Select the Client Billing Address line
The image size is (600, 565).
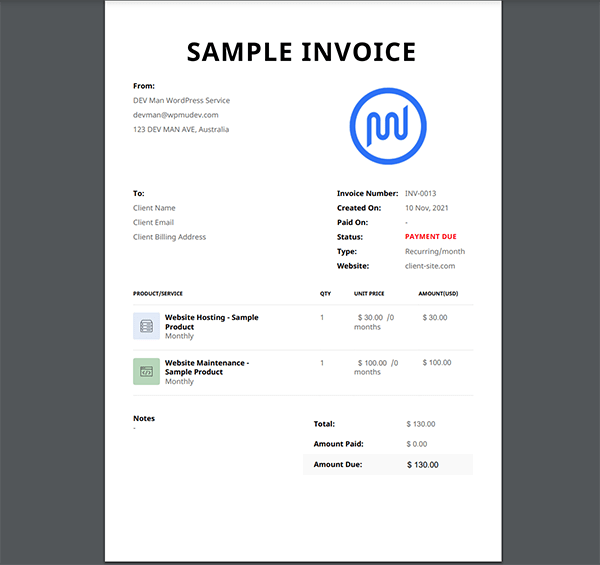coord(170,237)
